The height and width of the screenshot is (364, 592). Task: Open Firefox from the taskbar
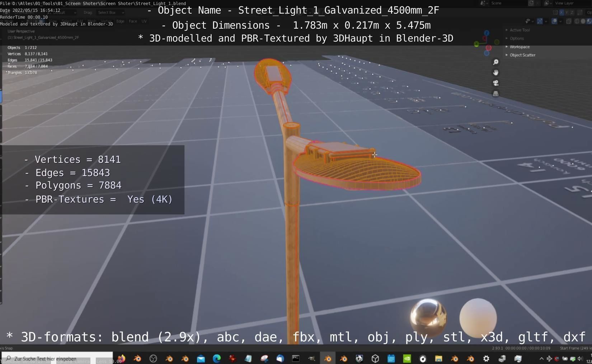[x=121, y=358]
